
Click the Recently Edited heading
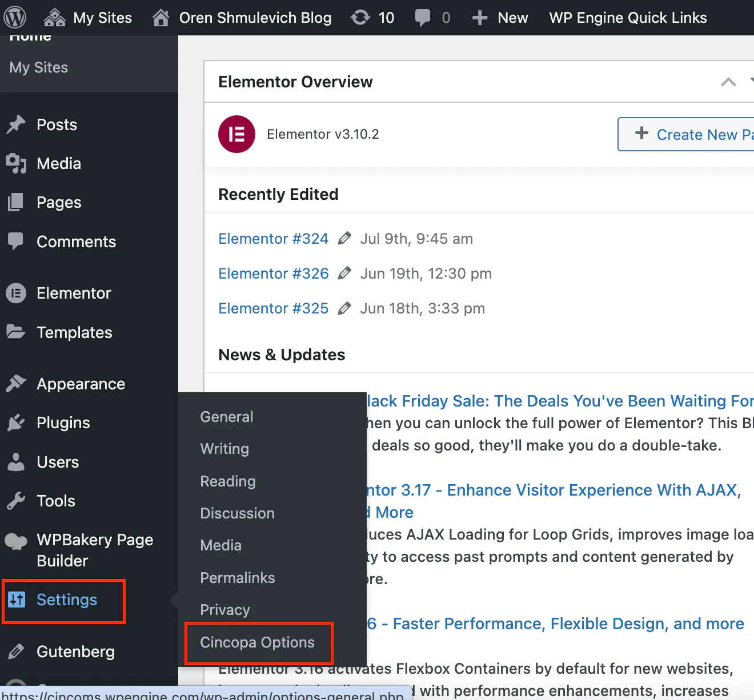click(x=278, y=194)
